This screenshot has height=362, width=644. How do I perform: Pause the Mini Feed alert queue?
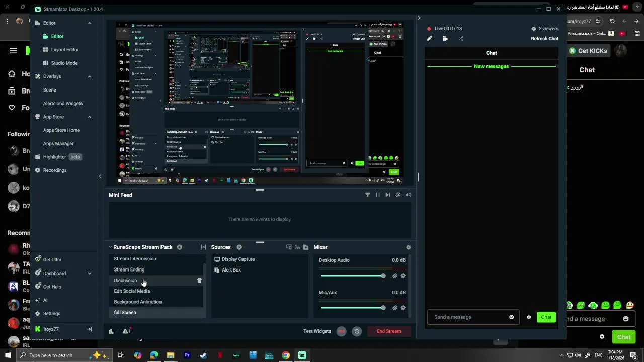click(x=378, y=195)
